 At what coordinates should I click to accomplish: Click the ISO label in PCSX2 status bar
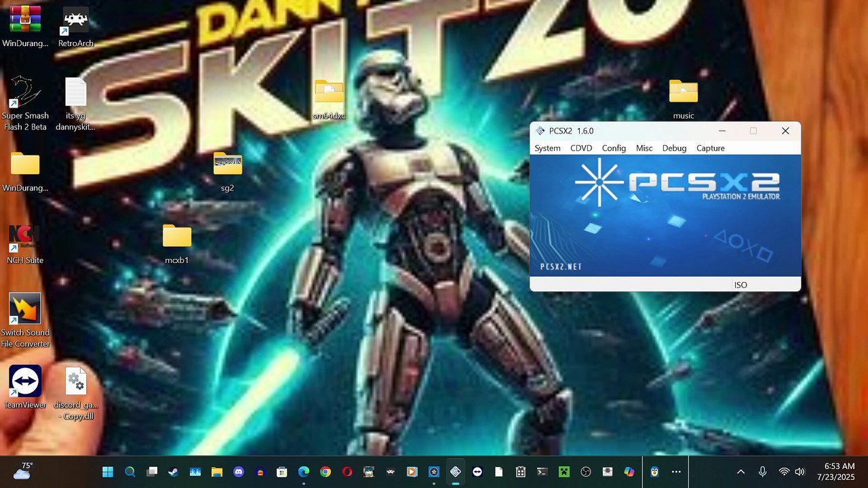coord(741,285)
